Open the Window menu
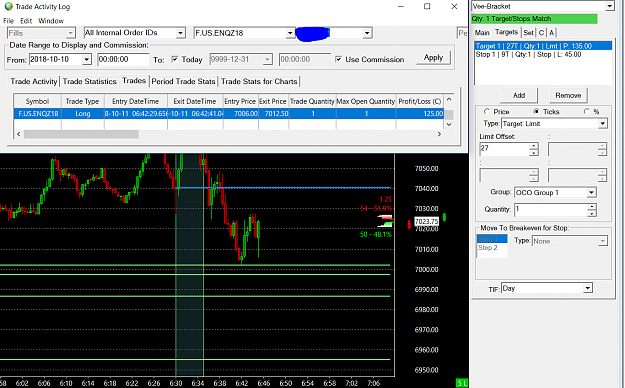This screenshot has width=625, height=388. click(51, 21)
